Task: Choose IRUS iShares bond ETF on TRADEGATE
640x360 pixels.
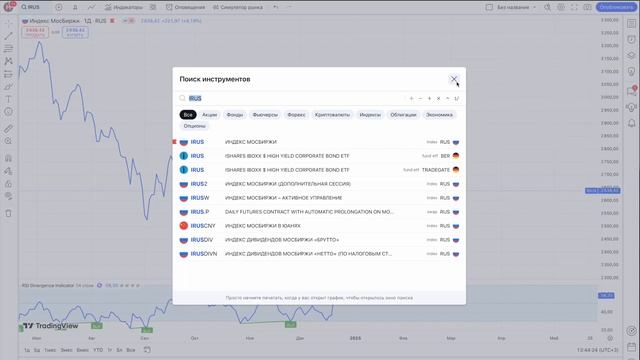Action: [319, 170]
